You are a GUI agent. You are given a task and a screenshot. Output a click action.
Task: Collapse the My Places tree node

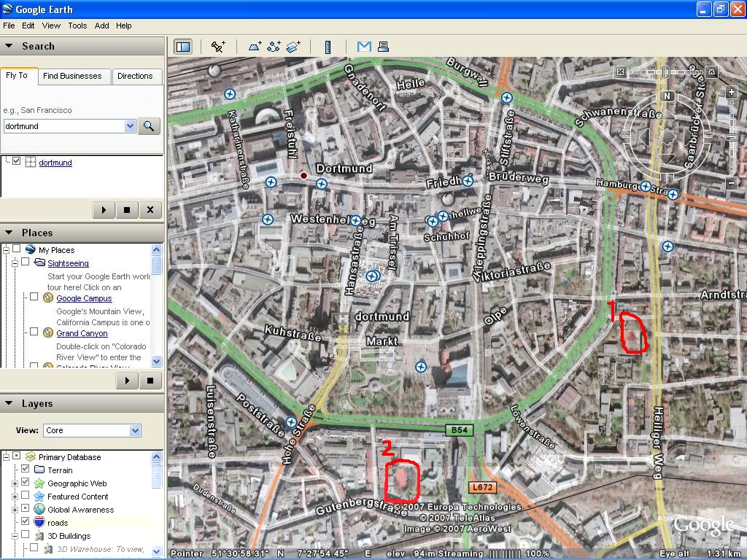[6, 249]
